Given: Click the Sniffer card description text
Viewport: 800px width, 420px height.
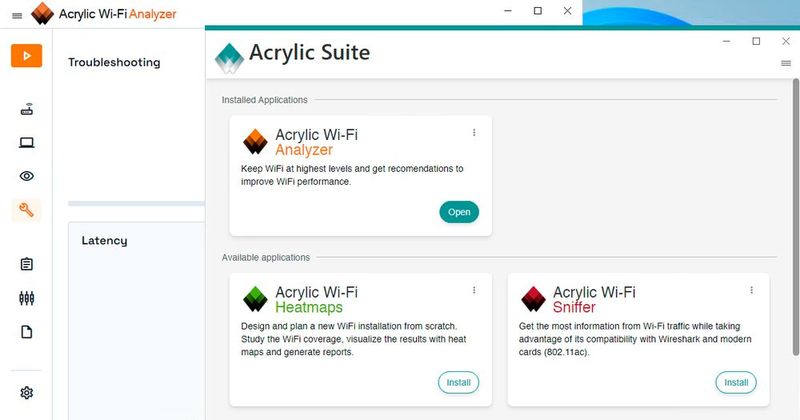Looking at the screenshot, I should tap(635, 339).
